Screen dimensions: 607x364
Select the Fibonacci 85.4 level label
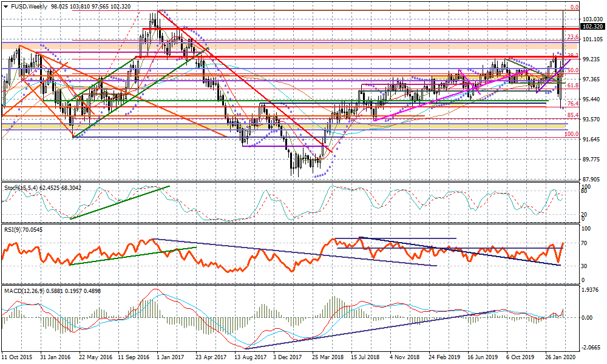(573, 115)
